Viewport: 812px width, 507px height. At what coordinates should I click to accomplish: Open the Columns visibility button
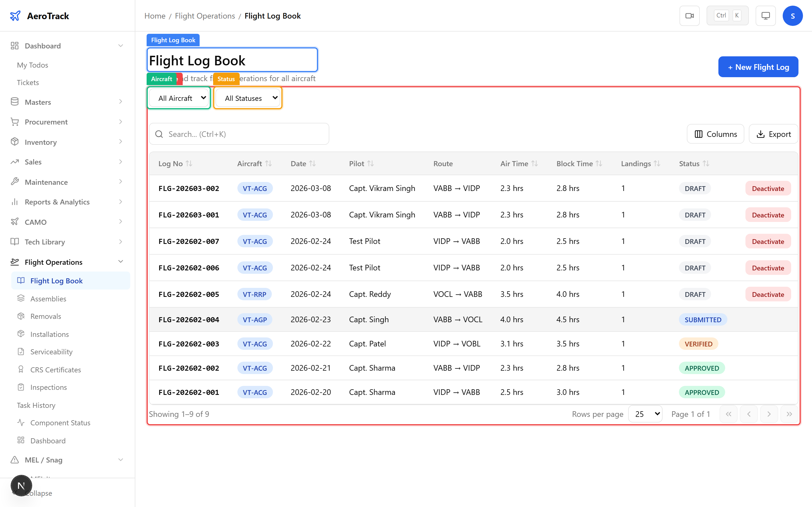715,134
